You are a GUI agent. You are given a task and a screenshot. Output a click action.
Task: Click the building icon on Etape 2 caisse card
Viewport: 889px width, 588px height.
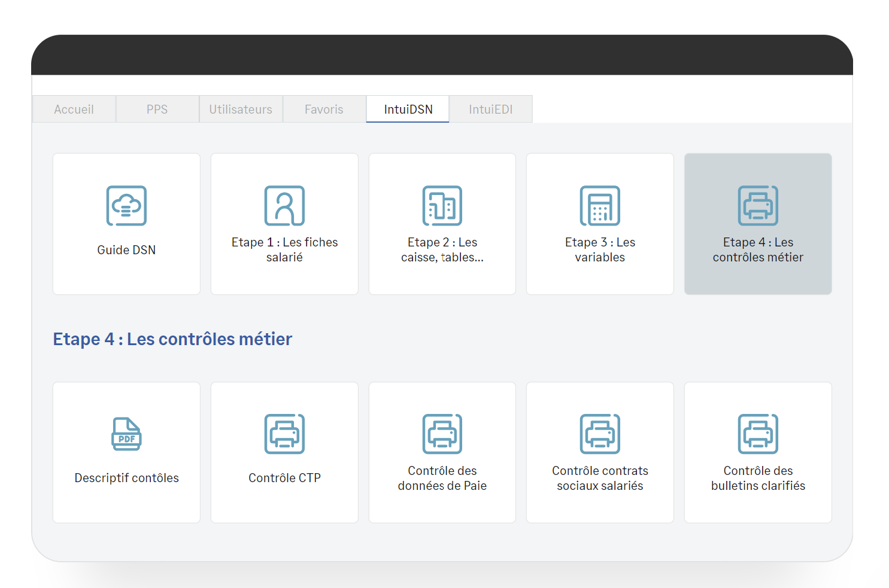click(442, 205)
